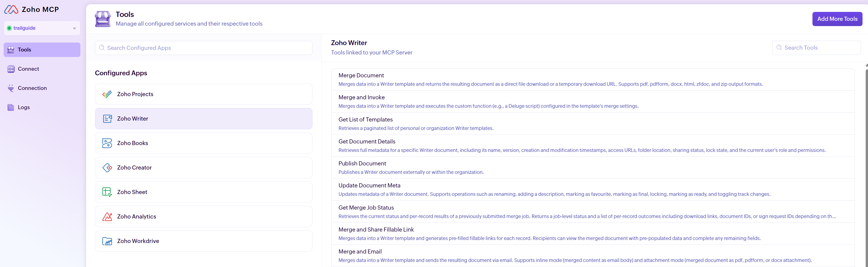Select the Merge and Email tool

(593, 256)
